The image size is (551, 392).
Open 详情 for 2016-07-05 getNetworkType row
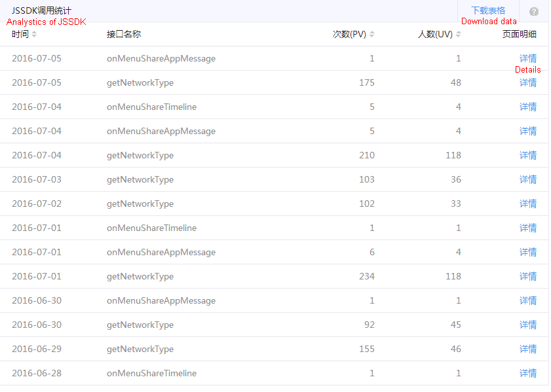528,82
